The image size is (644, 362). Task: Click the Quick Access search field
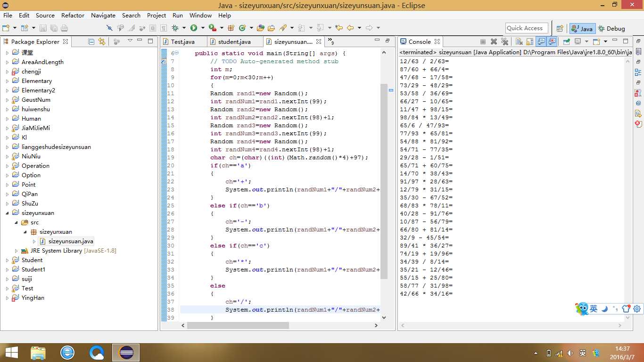tap(527, 28)
